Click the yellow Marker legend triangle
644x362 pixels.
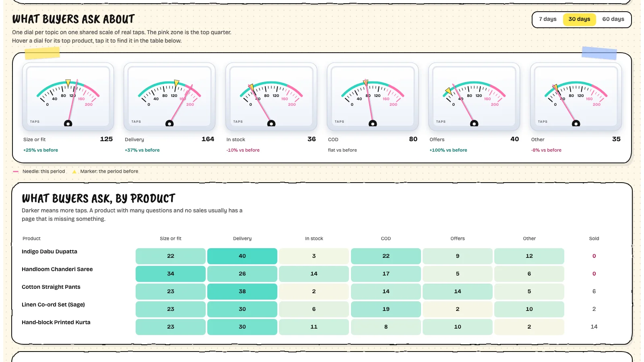click(x=74, y=171)
